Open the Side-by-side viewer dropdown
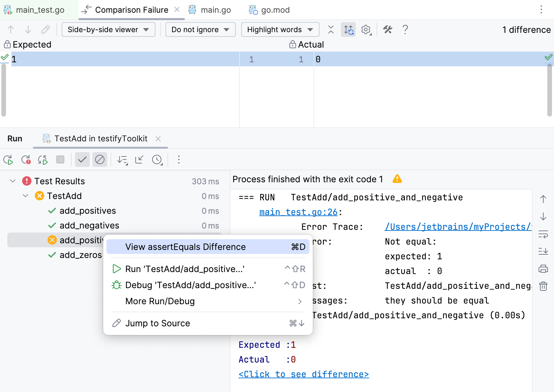554x392 pixels. point(108,30)
